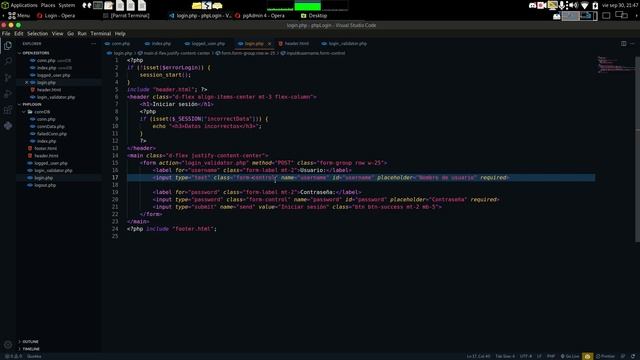Open the Explorer view in activity bar

click(8, 46)
